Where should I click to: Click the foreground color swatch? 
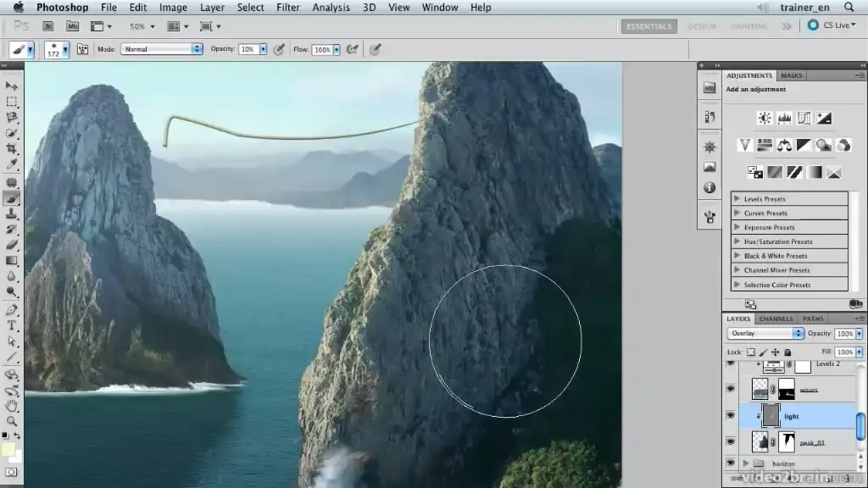tap(8, 449)
